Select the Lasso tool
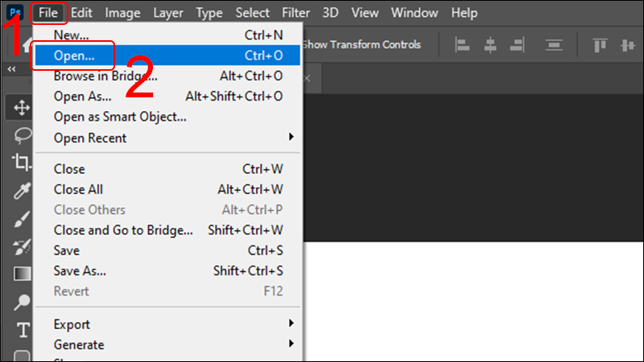The height and width of the screenshot is (362, 644). (x=22, y=134)
